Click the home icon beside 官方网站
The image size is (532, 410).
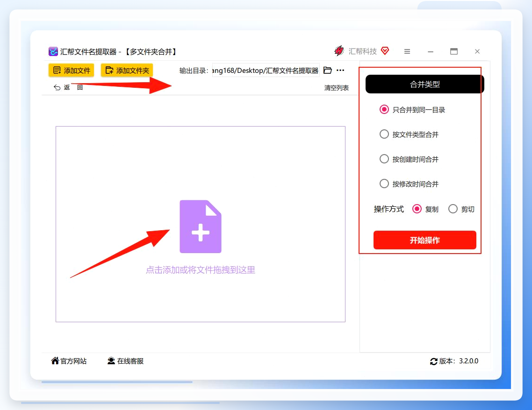click(55, 361)
